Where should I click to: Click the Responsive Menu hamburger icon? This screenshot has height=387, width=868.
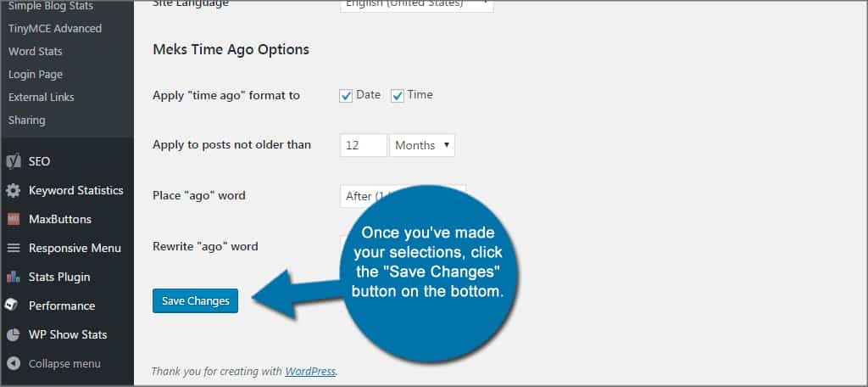pyautogui.click(x=14, y=248)
